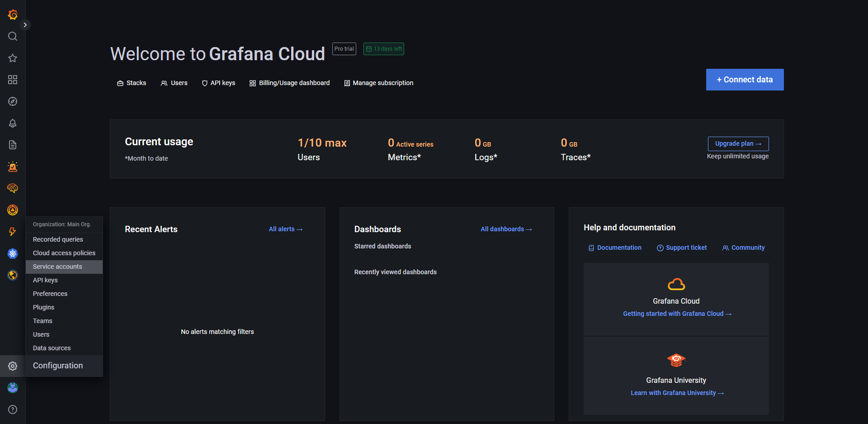Open the All dashboards link
The width and height of the screenshot is (868, 424).
pyautogui.click(x=506, y=229)
